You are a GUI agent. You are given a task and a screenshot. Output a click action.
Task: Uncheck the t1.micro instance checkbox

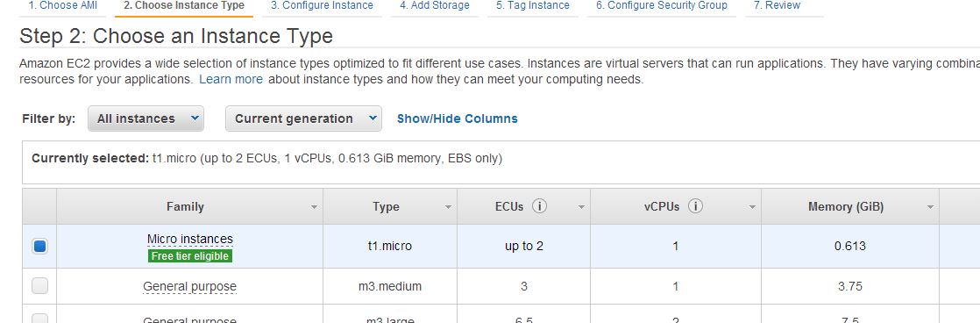[x=40, y=246]
